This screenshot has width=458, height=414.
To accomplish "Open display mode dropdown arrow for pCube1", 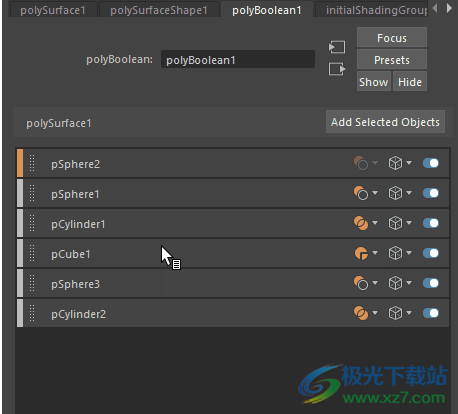I will coord(409,253).
